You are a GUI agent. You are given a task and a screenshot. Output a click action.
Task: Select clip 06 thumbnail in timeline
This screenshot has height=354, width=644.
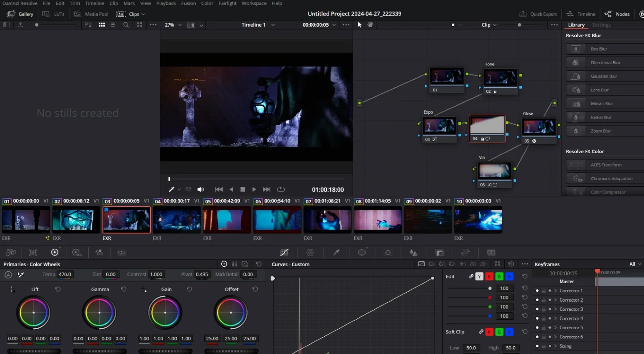pyautogui.click(x=277, y=220)
